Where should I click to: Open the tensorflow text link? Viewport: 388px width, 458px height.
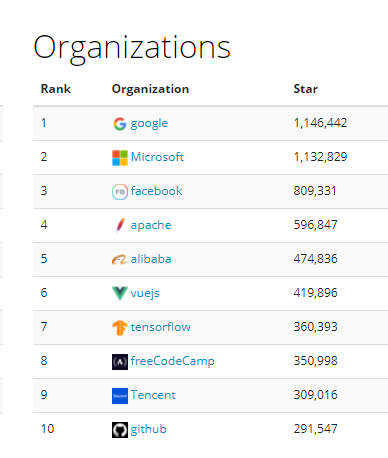tap(161, 327)
